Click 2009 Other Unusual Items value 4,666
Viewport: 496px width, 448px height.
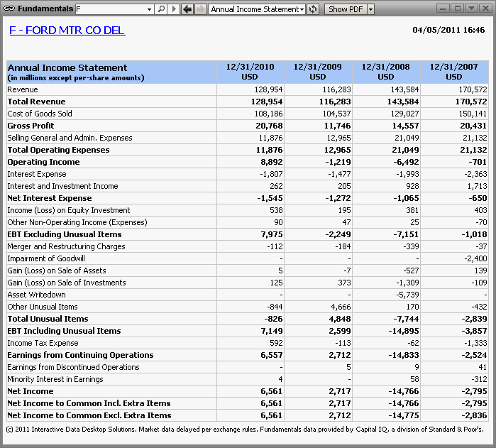point(341,307)
